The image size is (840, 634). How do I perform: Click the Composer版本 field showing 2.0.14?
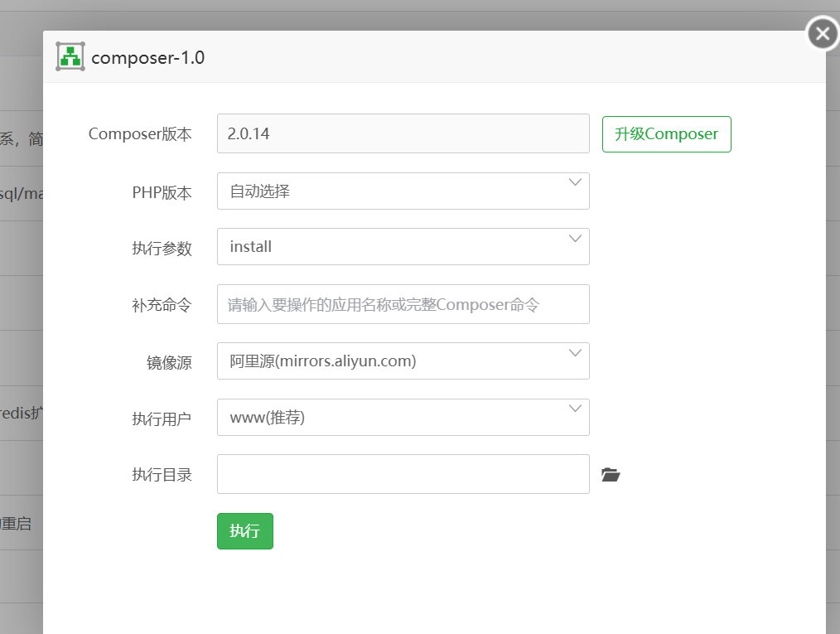403,133
